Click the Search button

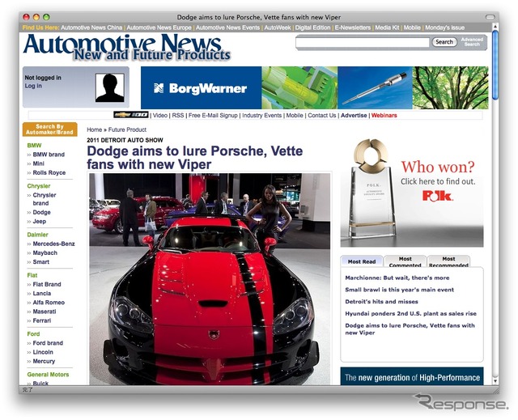coord(444,42)
